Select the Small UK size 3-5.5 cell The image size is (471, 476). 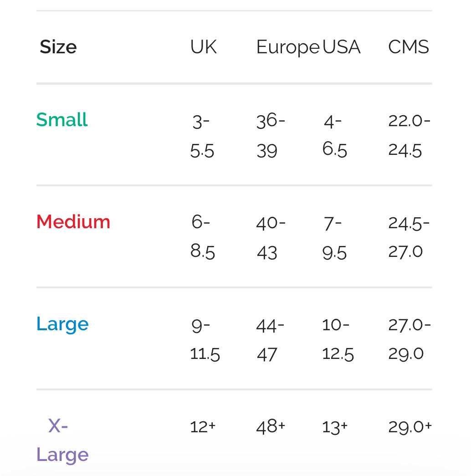202,136
